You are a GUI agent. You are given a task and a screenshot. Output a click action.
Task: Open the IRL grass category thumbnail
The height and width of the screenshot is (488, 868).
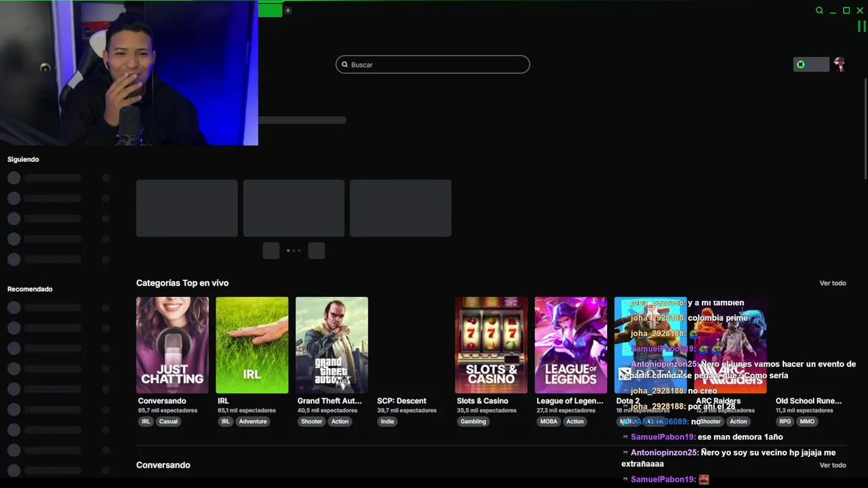(x=252, y=345)
